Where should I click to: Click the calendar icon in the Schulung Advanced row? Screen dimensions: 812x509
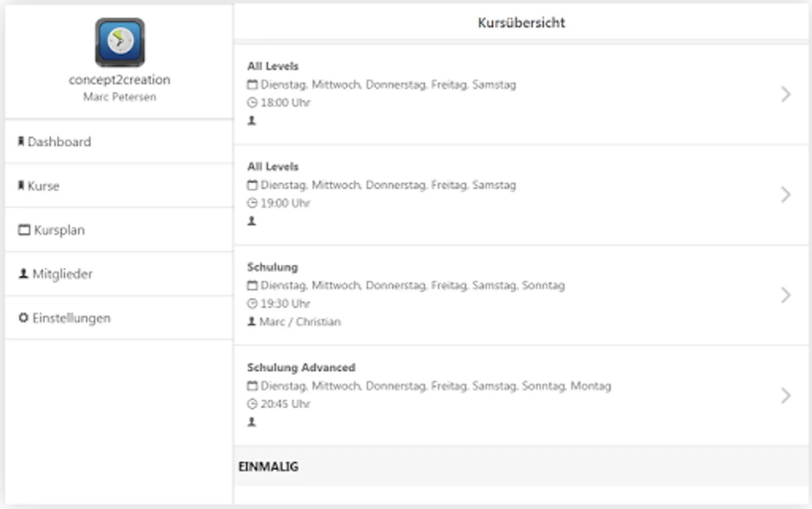(x=252, y=386)
